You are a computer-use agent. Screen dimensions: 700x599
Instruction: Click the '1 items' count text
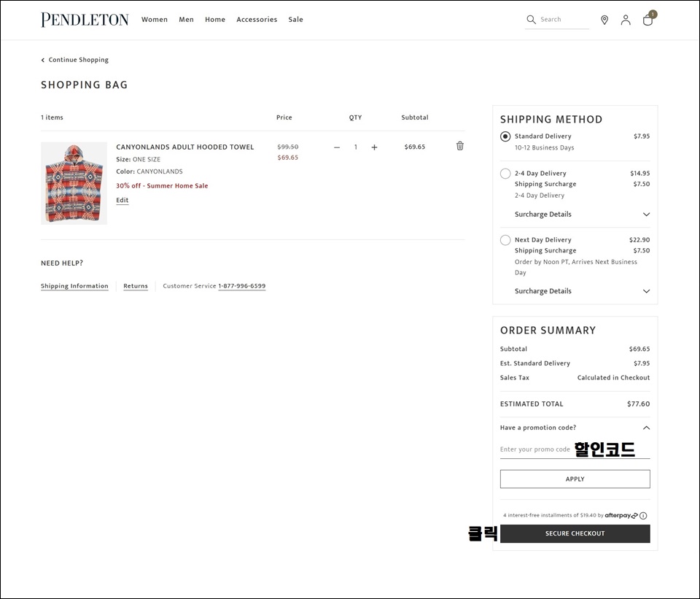[x=52, y=117]
